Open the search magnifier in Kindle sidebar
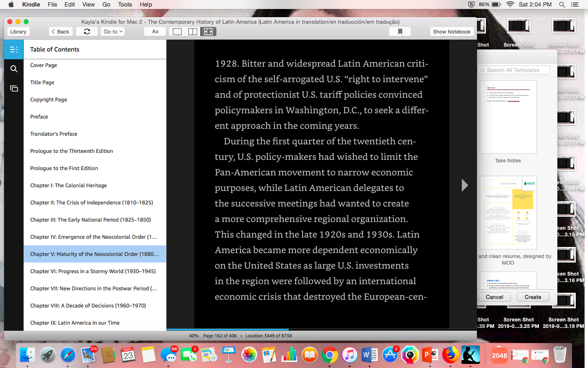The height and width of the screenshot is (368, 588). [14, 69]
